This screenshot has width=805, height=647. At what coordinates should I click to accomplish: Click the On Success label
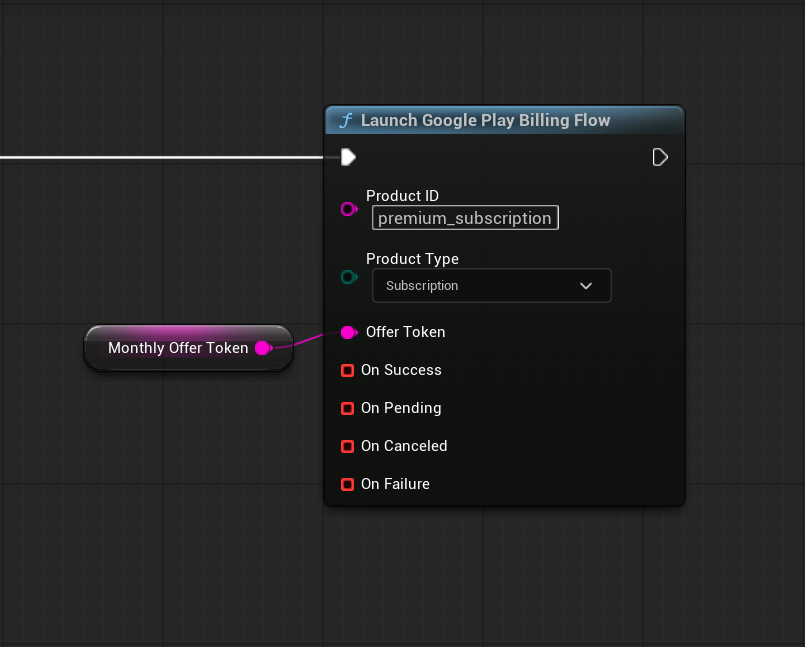click(x=401, y=370)
